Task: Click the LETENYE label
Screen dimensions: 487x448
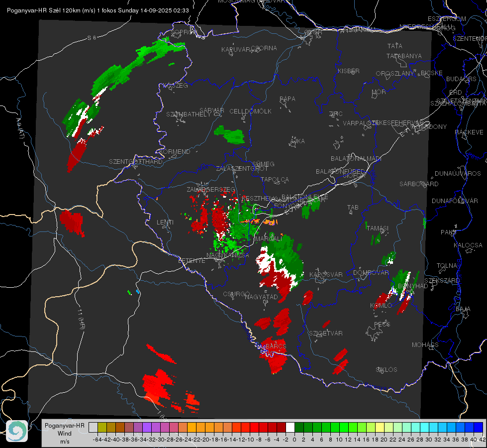Action: [x=192, y=260]
